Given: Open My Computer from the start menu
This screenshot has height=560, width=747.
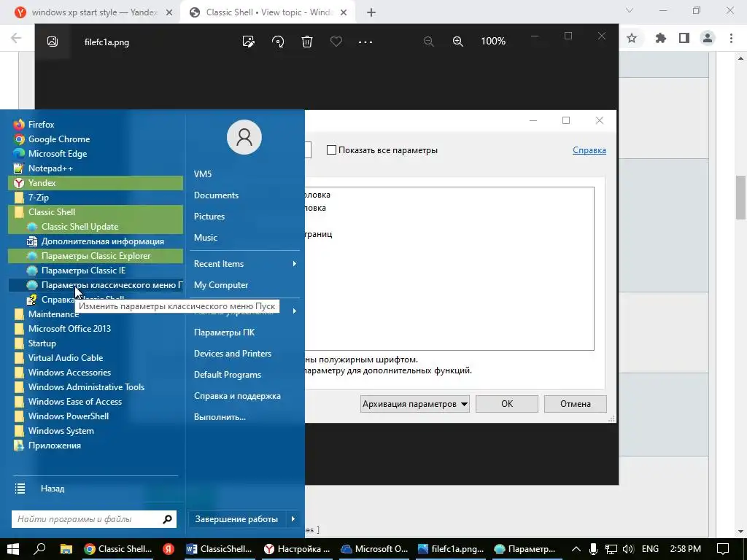Looking at the screenshot, I should (221, 285).
